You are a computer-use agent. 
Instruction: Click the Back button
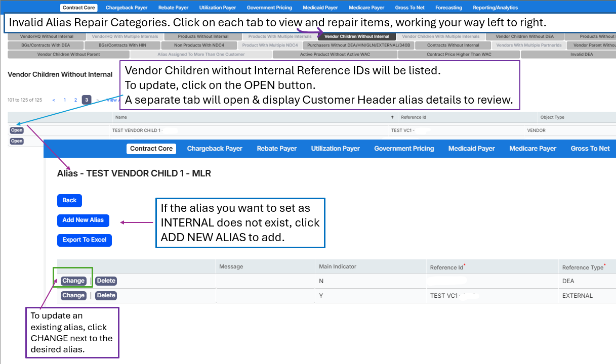point(69,200)
